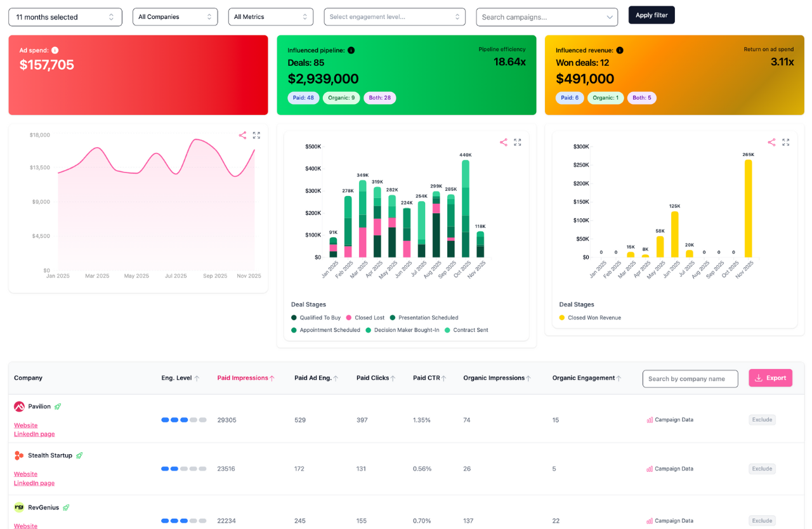Expand the All Companies dropdown
The height and width of the screenshot is (529, 812).
[x=175, y=17]
